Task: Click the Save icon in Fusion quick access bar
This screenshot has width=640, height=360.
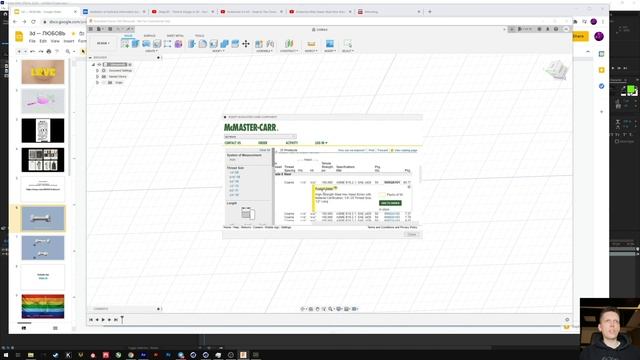Action: (x=110, y=29)
